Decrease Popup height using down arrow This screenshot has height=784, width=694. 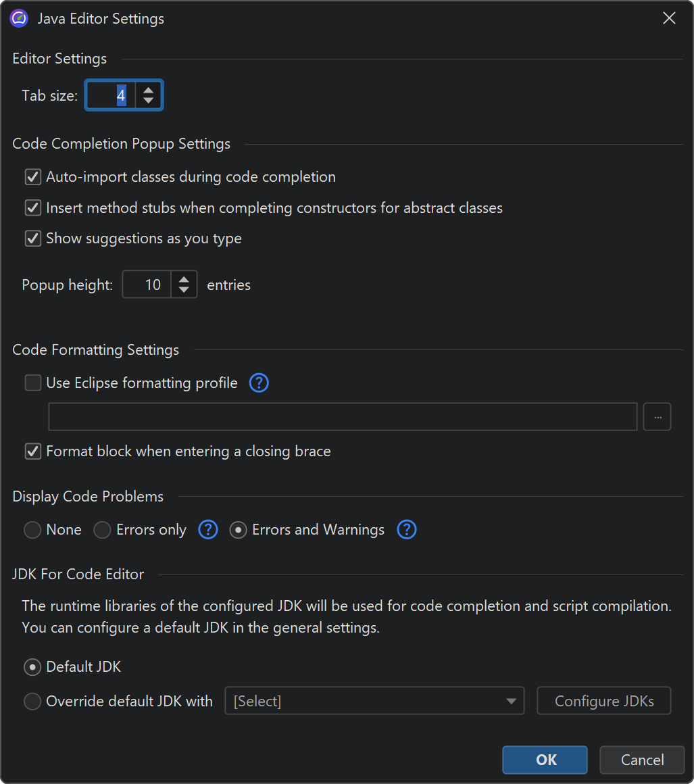click(184, 291)
